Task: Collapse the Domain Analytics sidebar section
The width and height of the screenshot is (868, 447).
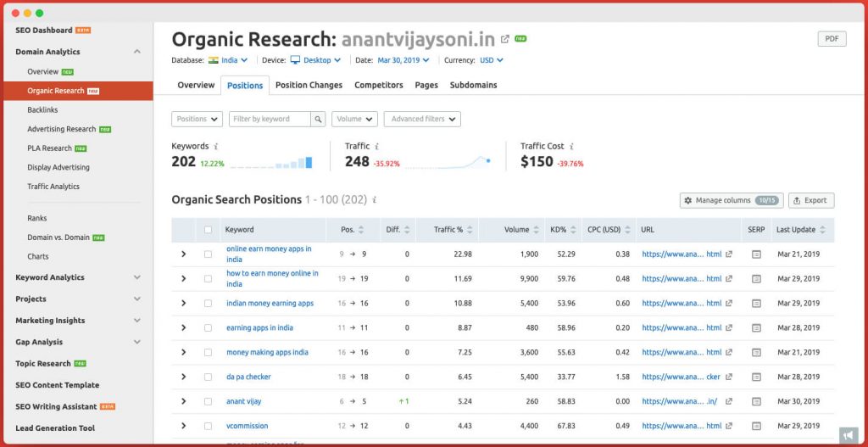Action: pyautogui.click(x=137, y=52)
